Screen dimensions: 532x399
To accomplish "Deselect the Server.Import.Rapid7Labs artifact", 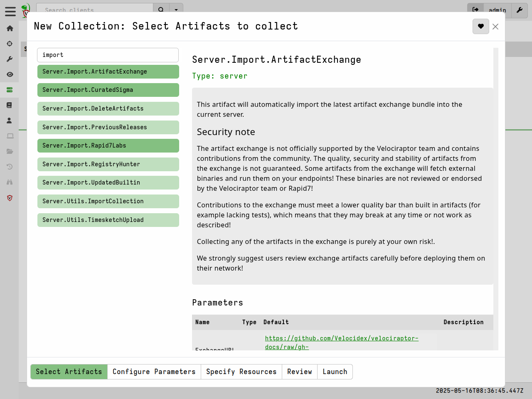I will point(108,145).
